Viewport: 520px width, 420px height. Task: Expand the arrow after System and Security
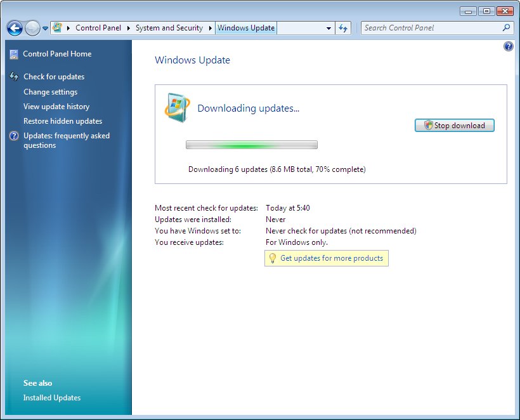pos(210,28)
